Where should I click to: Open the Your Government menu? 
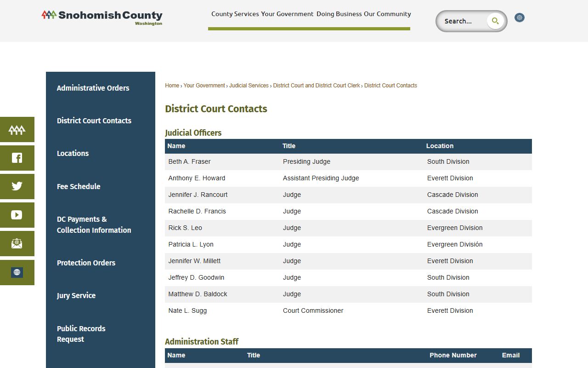[287, 14]
